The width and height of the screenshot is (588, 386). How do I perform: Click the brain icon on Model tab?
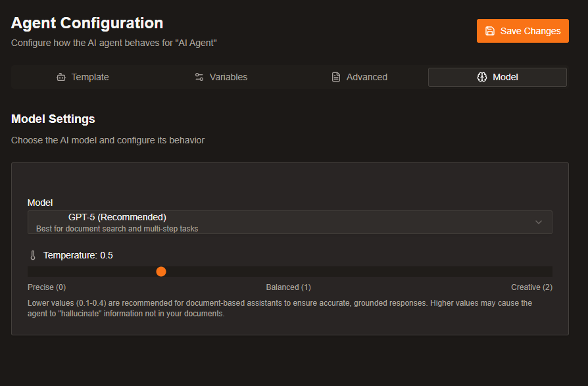[x=482, y=77]
